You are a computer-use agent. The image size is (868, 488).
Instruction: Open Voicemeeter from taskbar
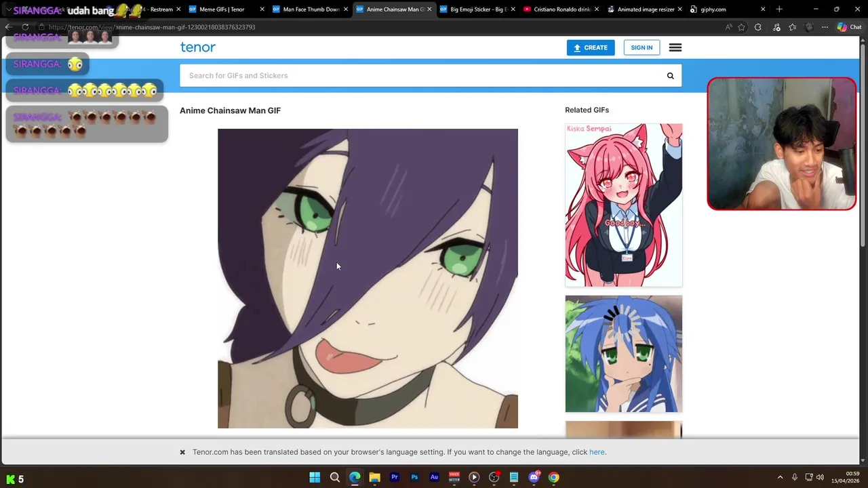point(454,477)
